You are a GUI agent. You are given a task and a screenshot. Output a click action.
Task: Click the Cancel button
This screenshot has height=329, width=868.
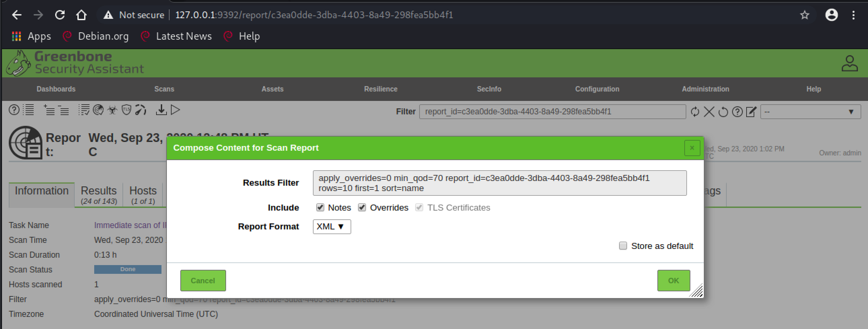[203, 281]
